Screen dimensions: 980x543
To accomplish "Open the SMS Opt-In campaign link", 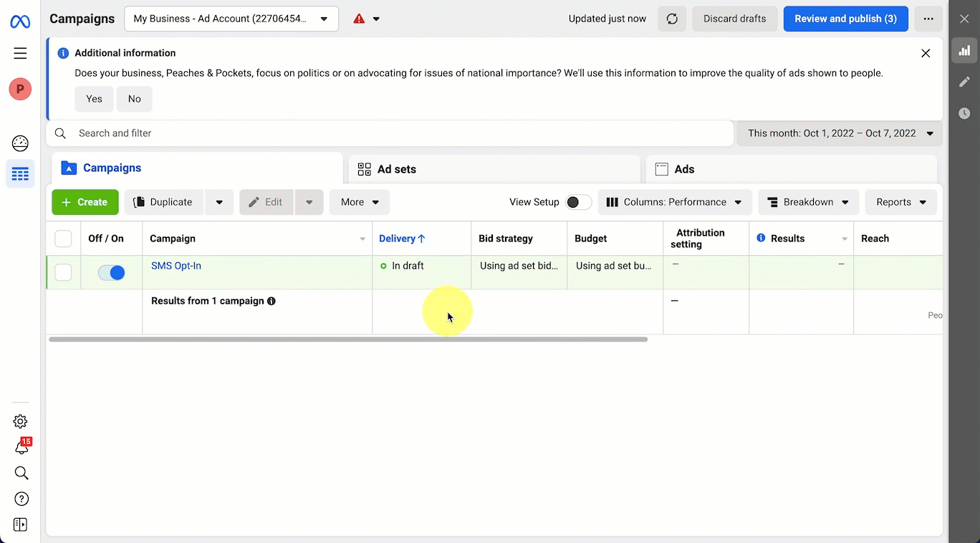I will coord(176,266).
